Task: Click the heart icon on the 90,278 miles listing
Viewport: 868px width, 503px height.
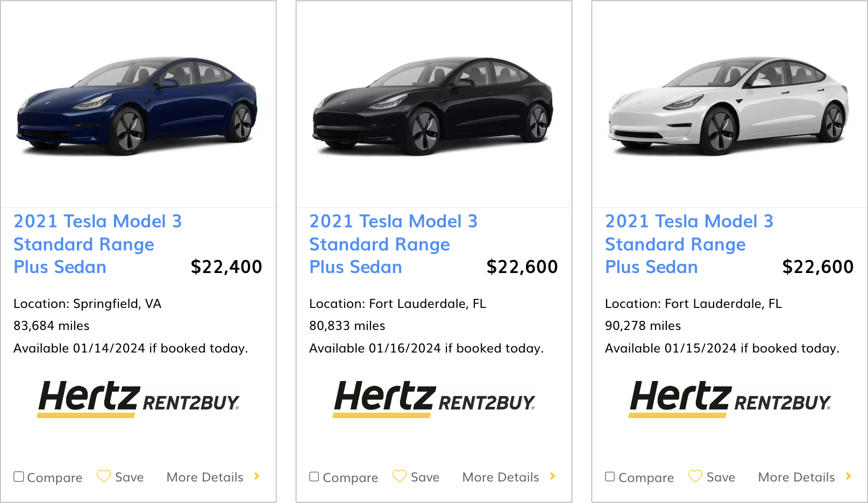Action: pyautogui.click(x=695, y=476)
